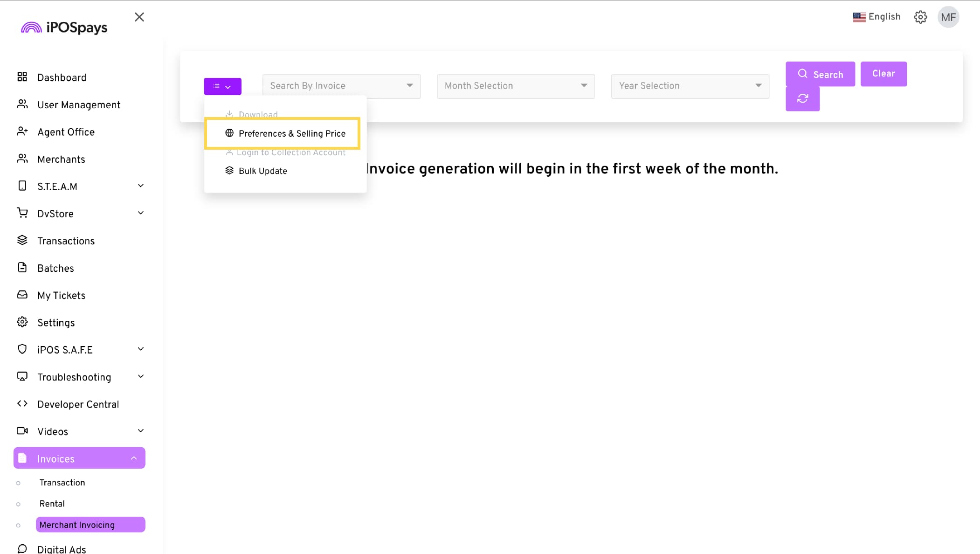980x554 pixels.
Task: Click the purple refresh icon button
Action: [802, 99]
